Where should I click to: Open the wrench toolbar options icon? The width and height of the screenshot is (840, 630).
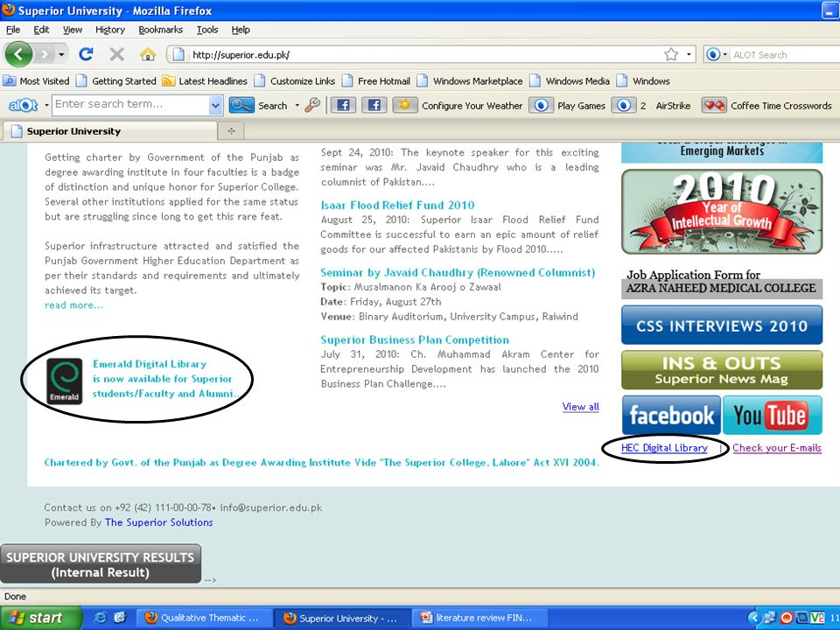pyautogui.click(x=312, y=106)
